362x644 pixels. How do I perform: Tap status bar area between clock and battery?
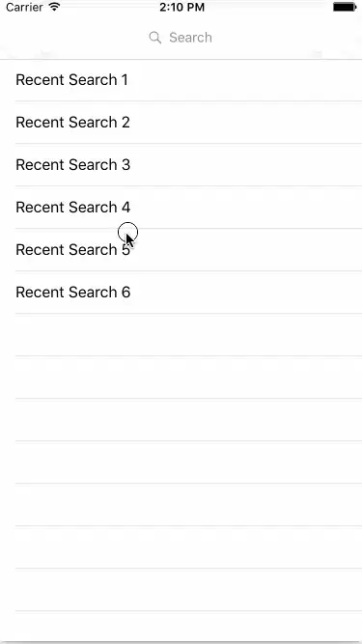[x=268, y=8]
